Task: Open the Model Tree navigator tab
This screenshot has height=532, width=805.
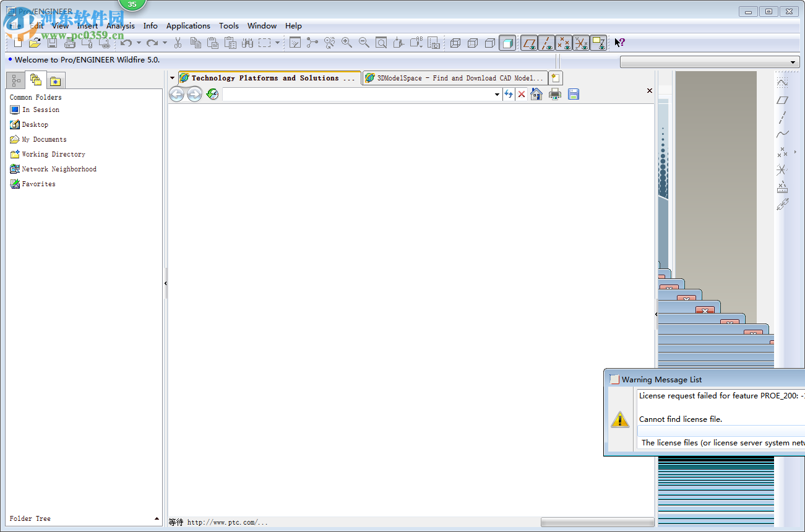Action: [16, 81]
